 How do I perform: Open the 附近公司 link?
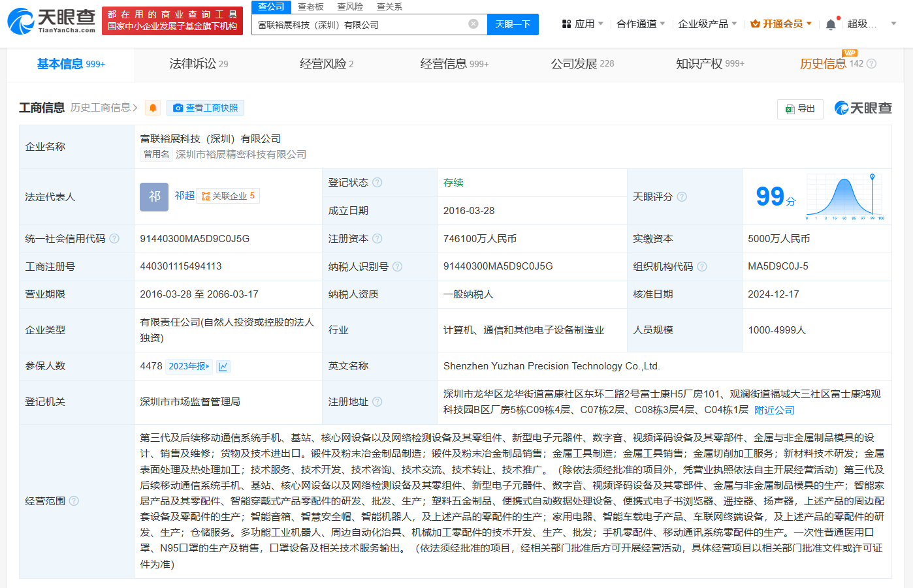pos(774,410)
